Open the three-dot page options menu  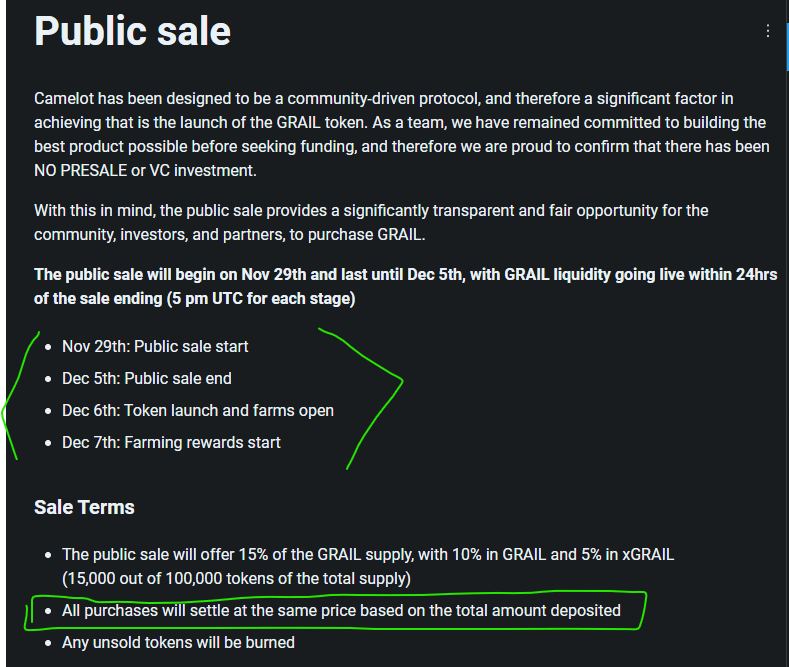point(768,31)
